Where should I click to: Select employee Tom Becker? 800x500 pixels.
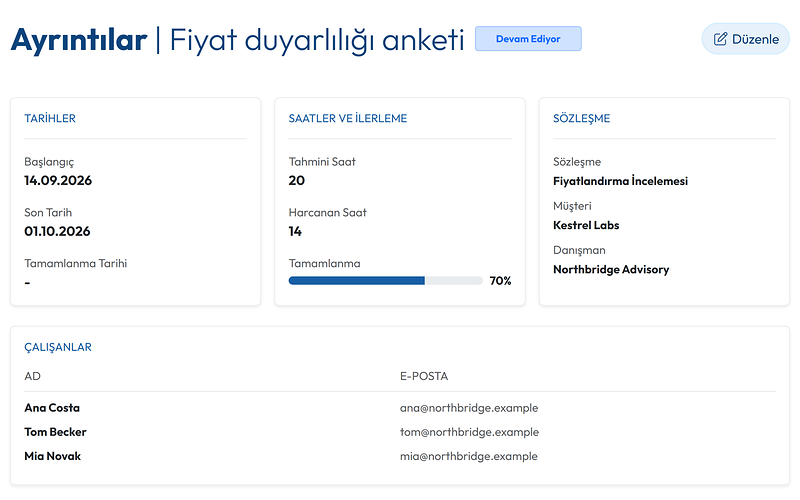[55, 432]
